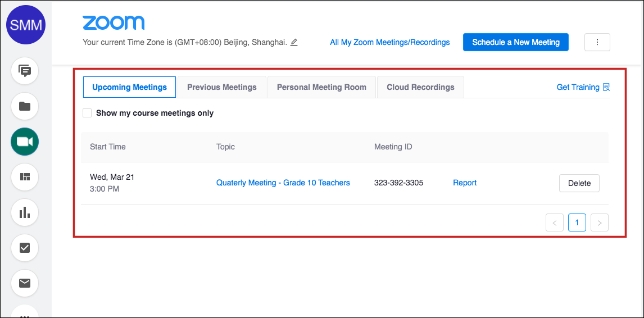This screenshot has height=318, width=644.
Task: Open the SMM profile avatar
Action: 25,25
